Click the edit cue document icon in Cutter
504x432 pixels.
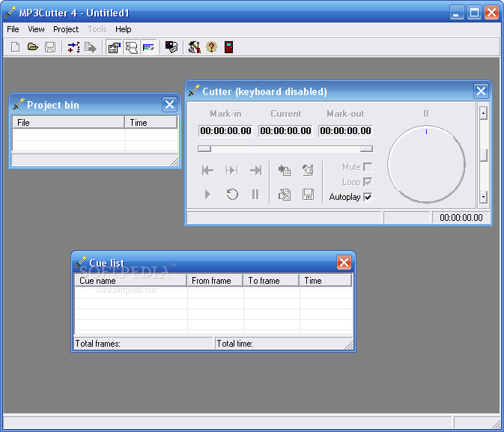[285, 195]
